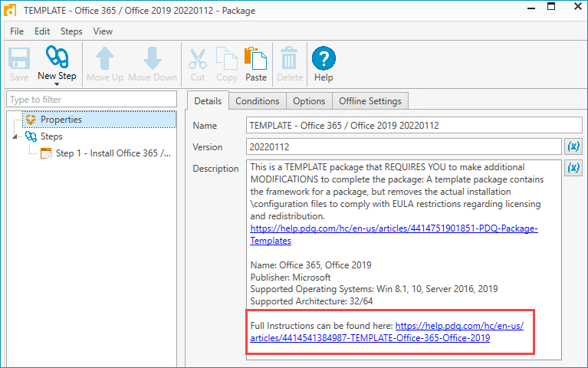Viewport: 588px width, 368px height.
Task: Select the Steps tree node label
Action: [x=51, y=136]
